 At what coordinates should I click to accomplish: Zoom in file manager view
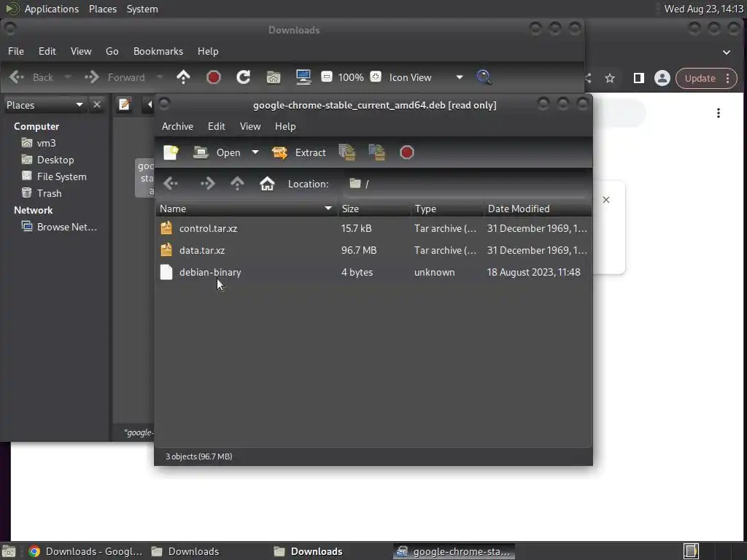[x=376, y=77]
